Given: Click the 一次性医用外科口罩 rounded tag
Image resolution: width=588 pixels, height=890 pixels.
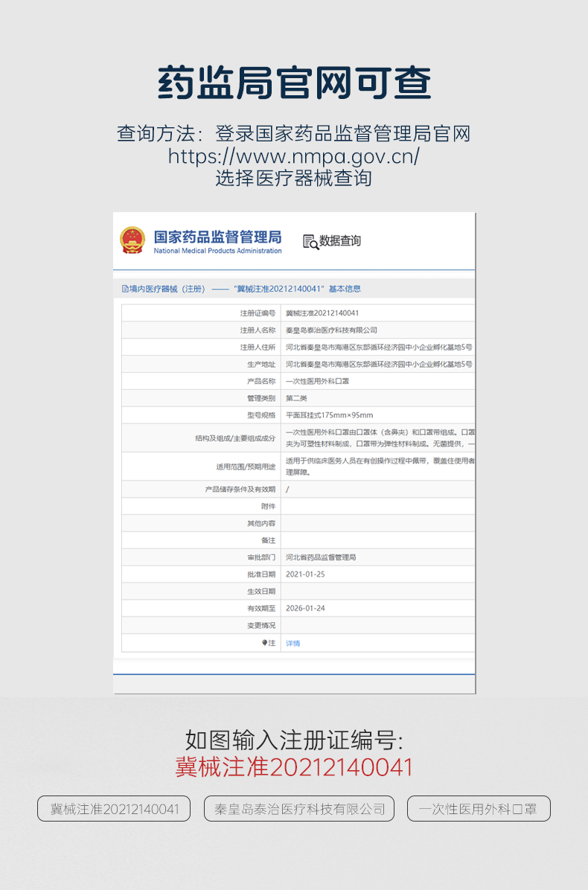Looking at the screenshot, I should pos(479,809).
